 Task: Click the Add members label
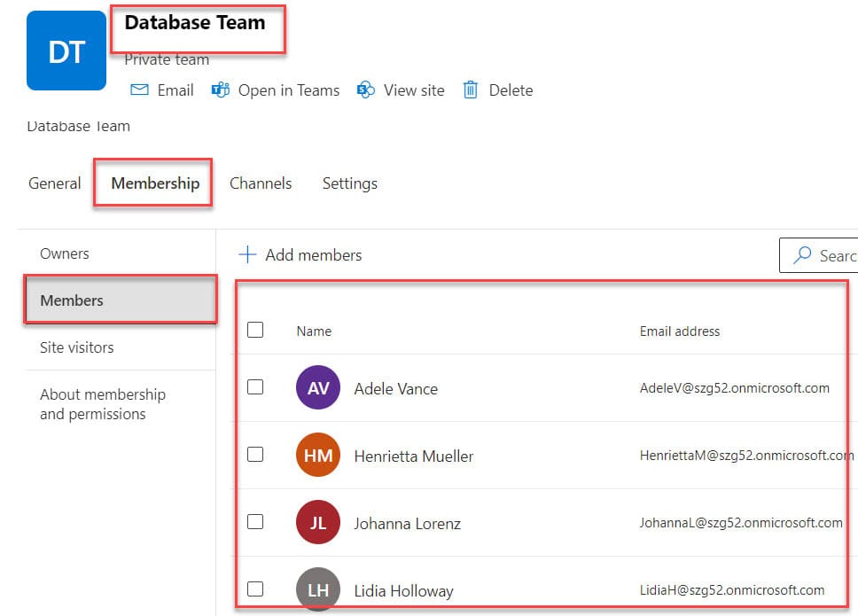(x=314, y=255)
